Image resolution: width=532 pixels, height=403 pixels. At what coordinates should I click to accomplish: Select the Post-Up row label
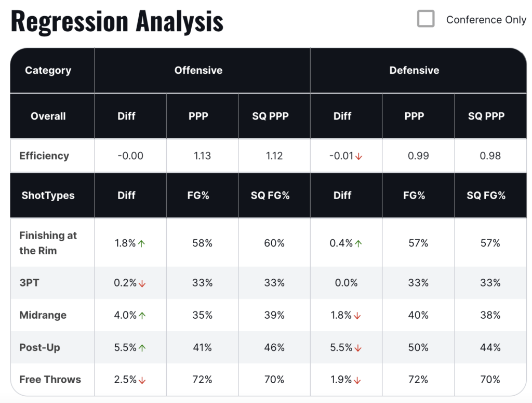39,347
